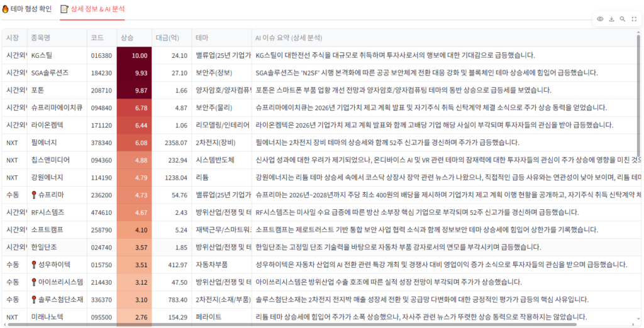Toggle column visibility with the eye icon
644x328 pixels.
[601, 19]
